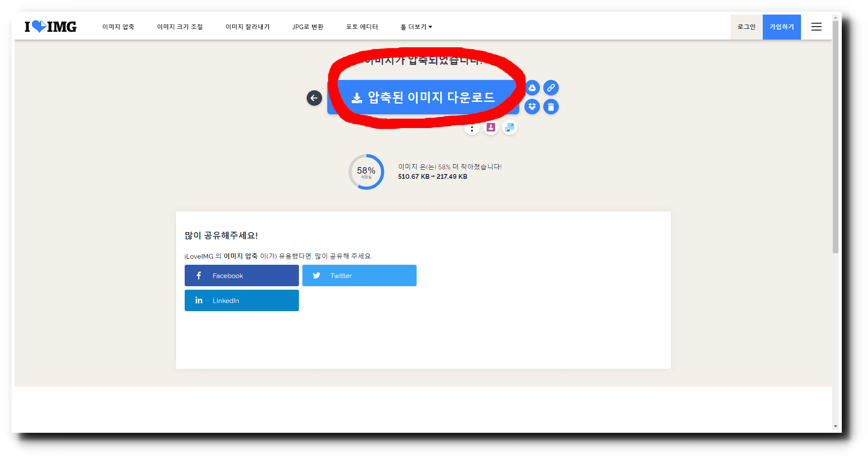Open the 포토 에디터 menu item

[x=362, y=26]
